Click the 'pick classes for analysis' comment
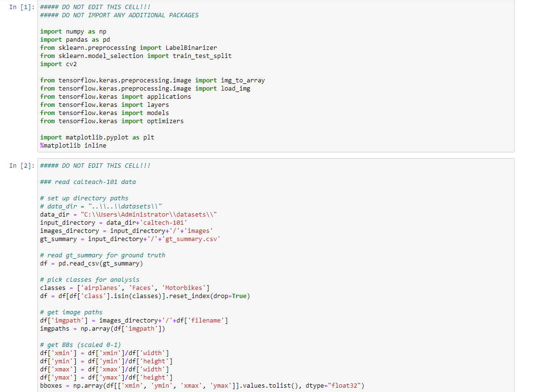Image resolution: width=552 pixels, height=392 pixels. pos(90,279)
